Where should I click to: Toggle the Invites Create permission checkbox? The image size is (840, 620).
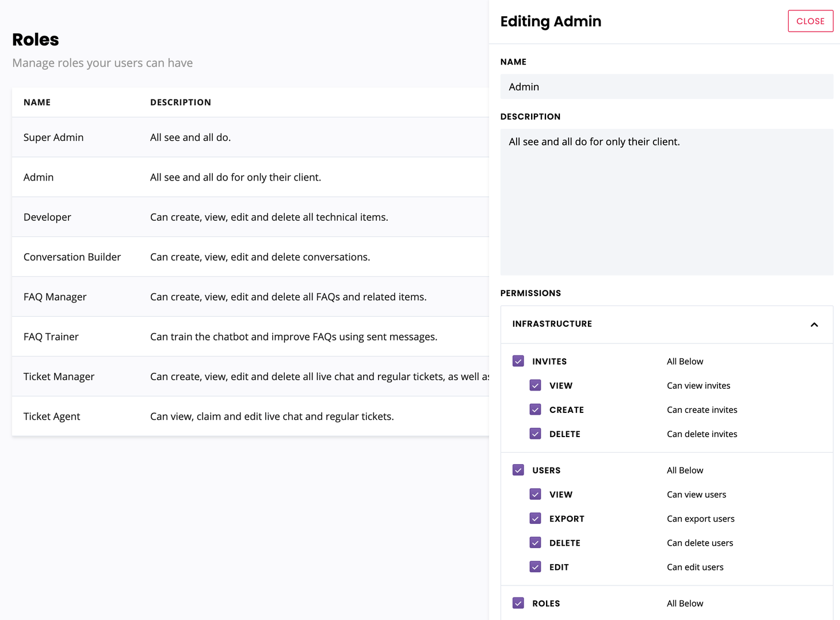coord(536,409)
